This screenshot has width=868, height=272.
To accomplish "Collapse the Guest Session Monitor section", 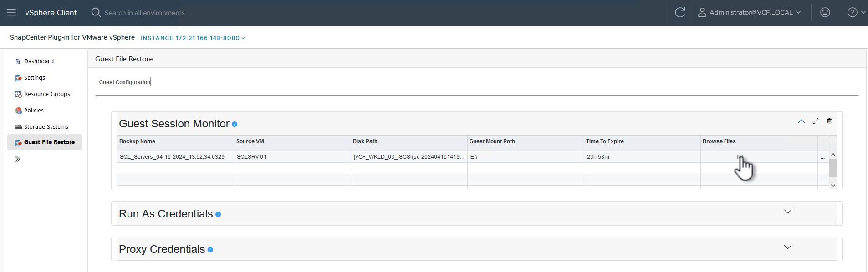I will (802, 121).
